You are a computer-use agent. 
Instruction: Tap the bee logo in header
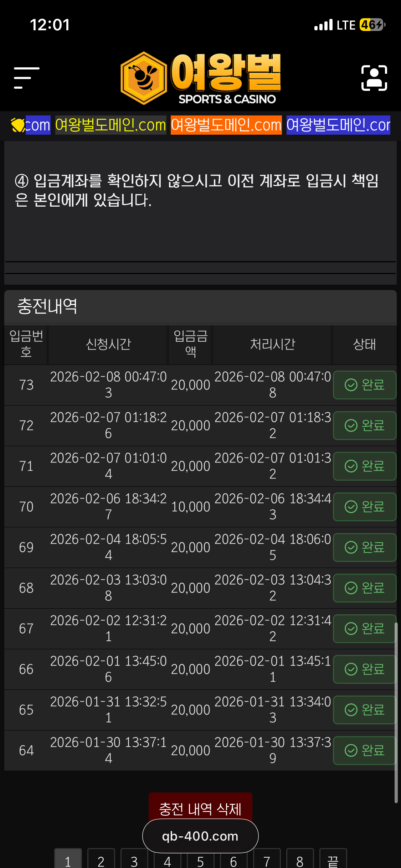point(144,78)
